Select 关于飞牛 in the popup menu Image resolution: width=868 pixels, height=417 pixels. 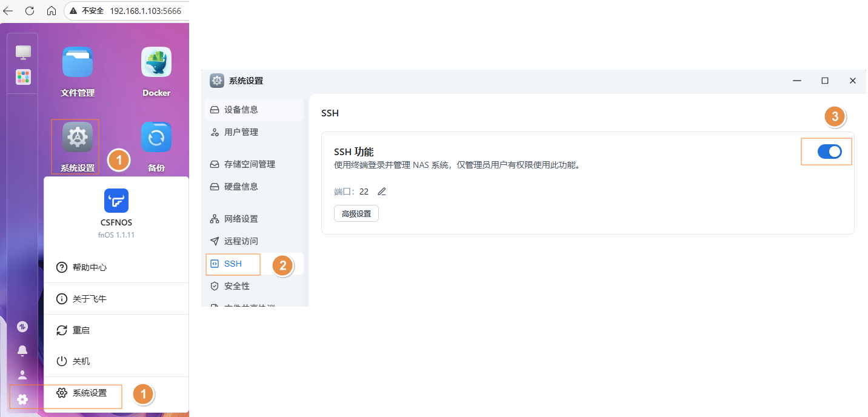point(116,299)
